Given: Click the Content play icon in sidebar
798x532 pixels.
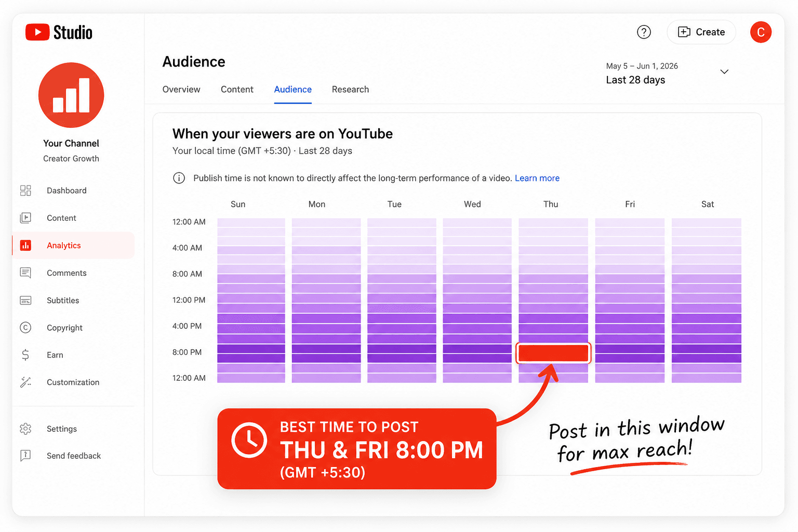Looking at the screenshot, I should [x=25, y=218].
